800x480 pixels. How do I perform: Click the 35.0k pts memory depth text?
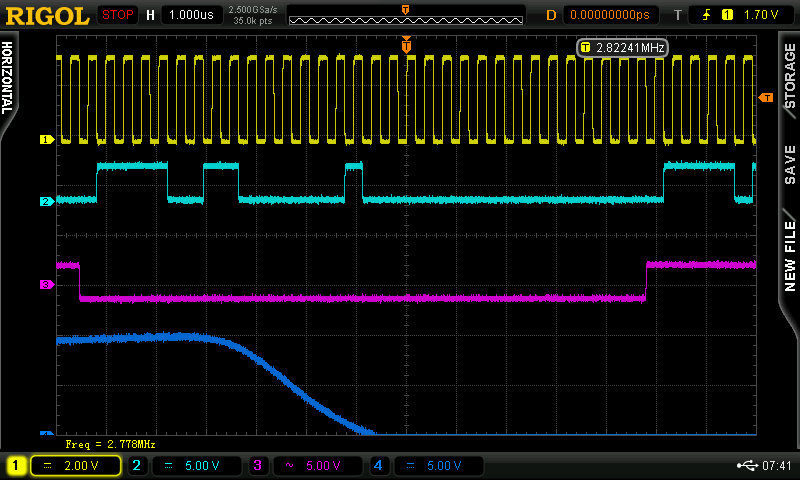tap(253, 21)
